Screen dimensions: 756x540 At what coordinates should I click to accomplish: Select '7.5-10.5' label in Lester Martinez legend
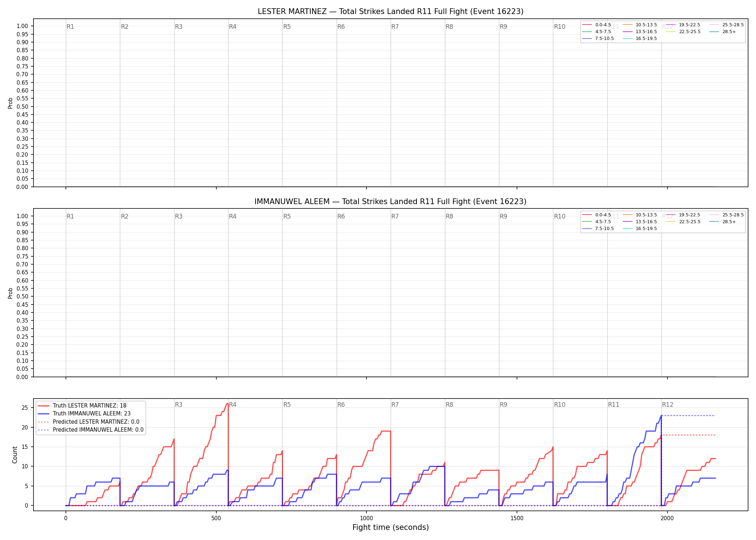(604, 39)
